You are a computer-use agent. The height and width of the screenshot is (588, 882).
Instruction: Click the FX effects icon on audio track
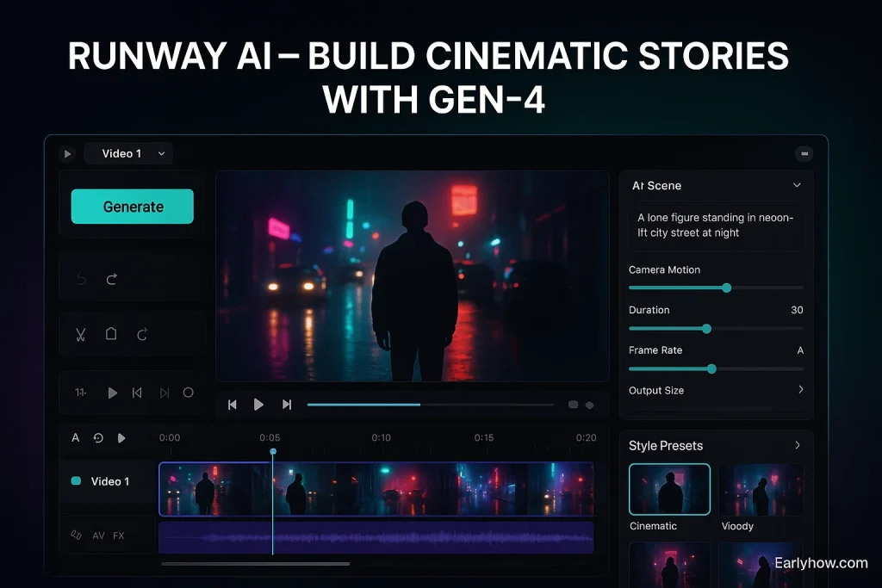tap(119, 535)
